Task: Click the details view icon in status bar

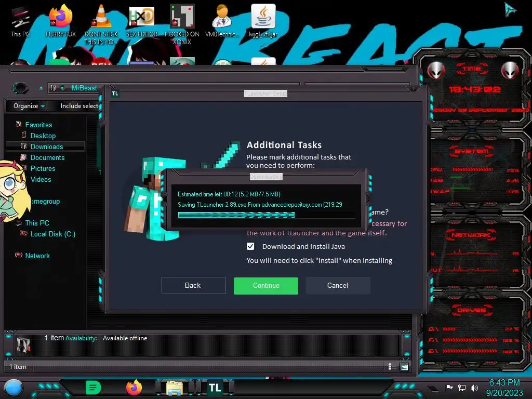Action: tap(390, 367)
